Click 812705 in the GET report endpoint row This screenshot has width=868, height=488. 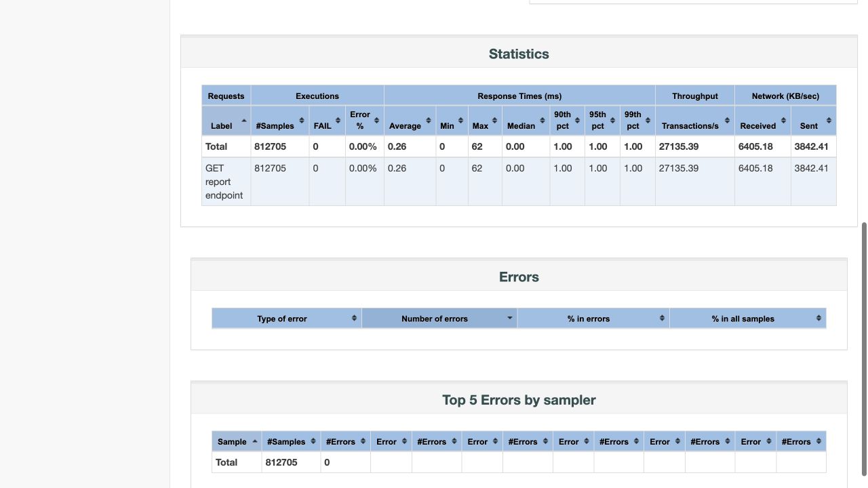coord(270,168)
